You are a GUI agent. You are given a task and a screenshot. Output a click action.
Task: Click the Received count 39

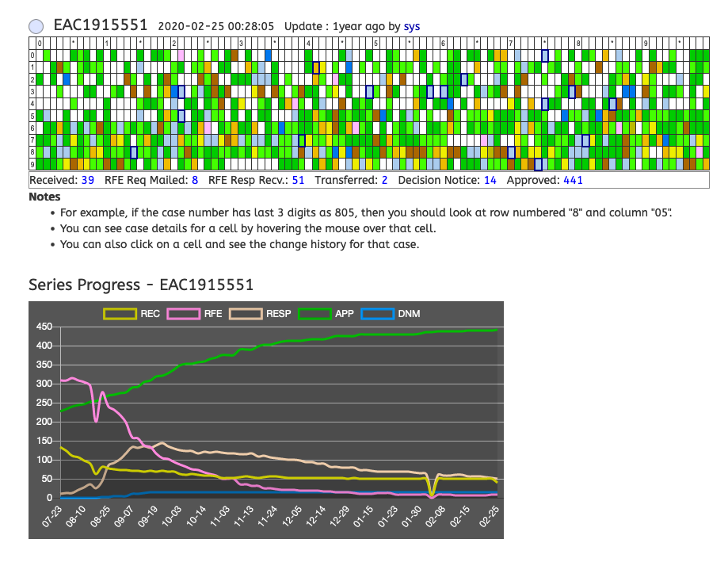point(87,180)
